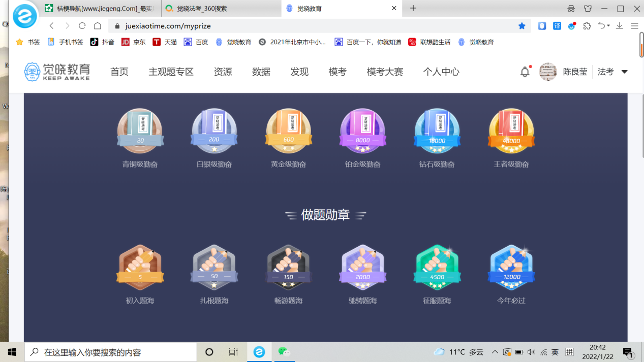Click the 11°C 多云 weather widget
644x362 pixels.
coord(459,352)
